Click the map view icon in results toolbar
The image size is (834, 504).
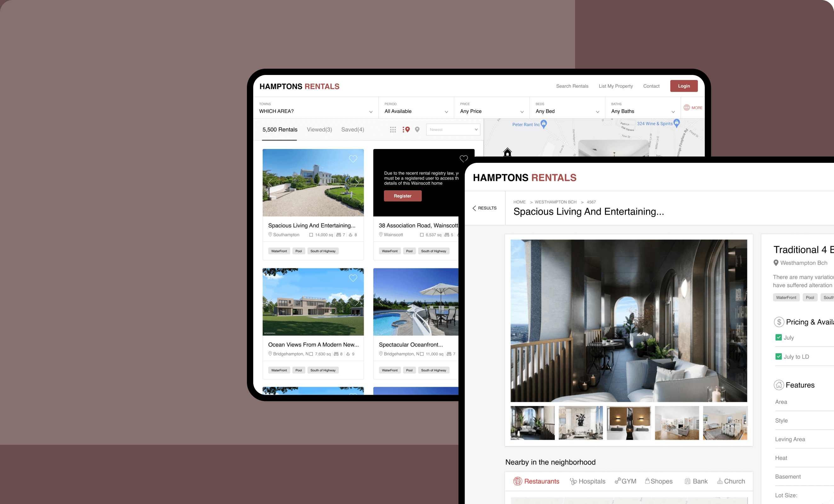point(417,129)
